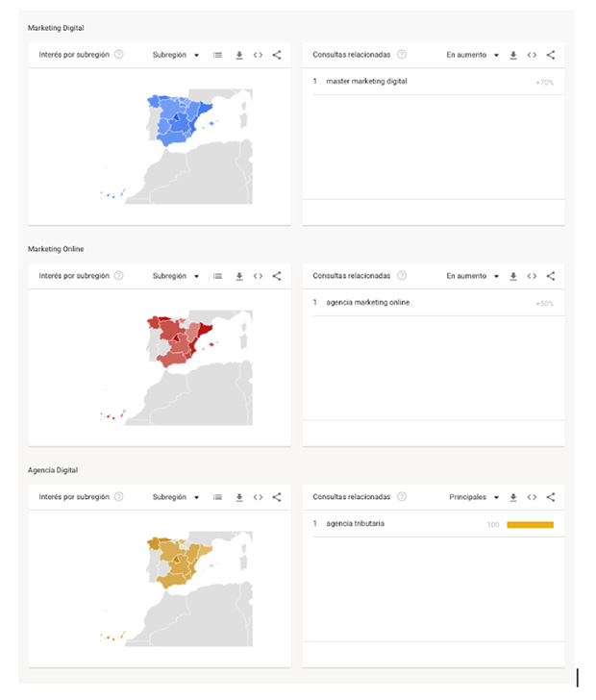Click embed icon in Marketing Digital subregion card

coord(258,55)
